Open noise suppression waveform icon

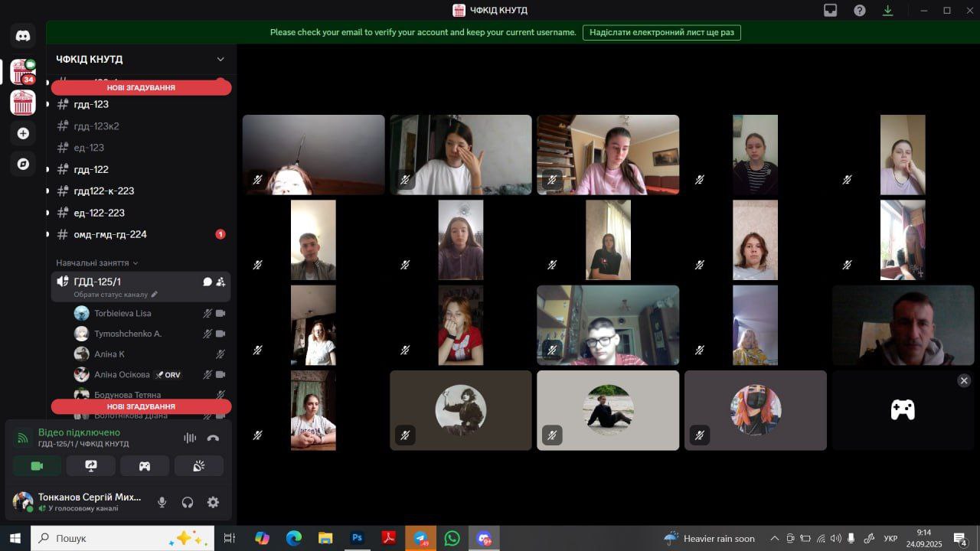190,438
